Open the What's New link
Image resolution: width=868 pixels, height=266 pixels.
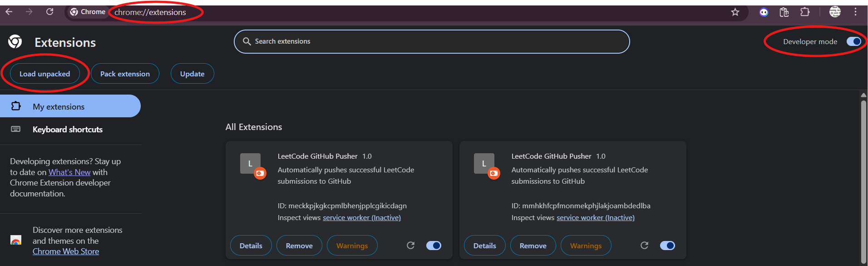pyautogui.click(x=69, y=172)
